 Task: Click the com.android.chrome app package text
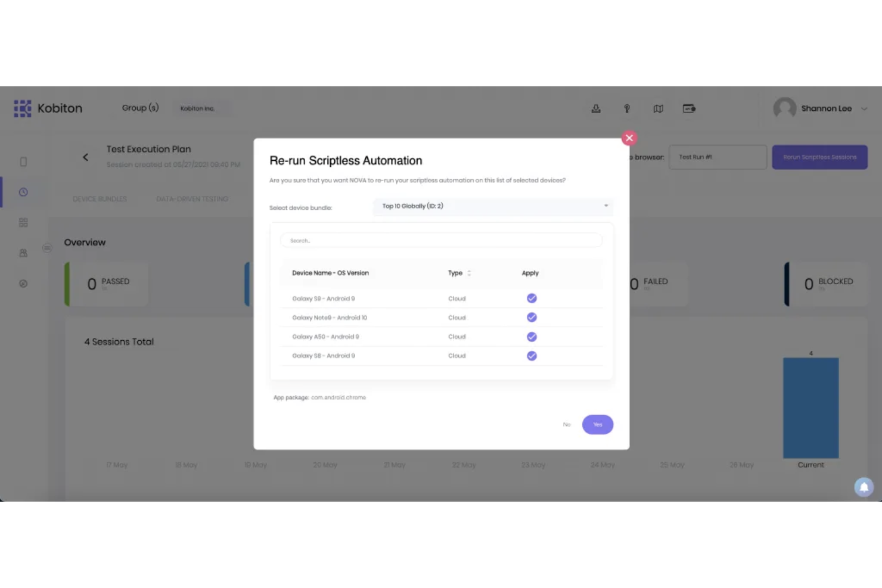338,397
